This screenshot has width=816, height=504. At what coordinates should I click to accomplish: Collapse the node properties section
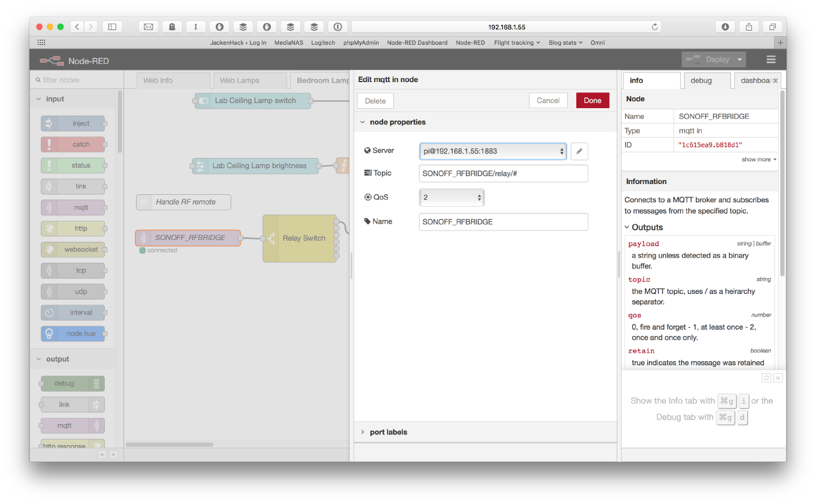363,122
